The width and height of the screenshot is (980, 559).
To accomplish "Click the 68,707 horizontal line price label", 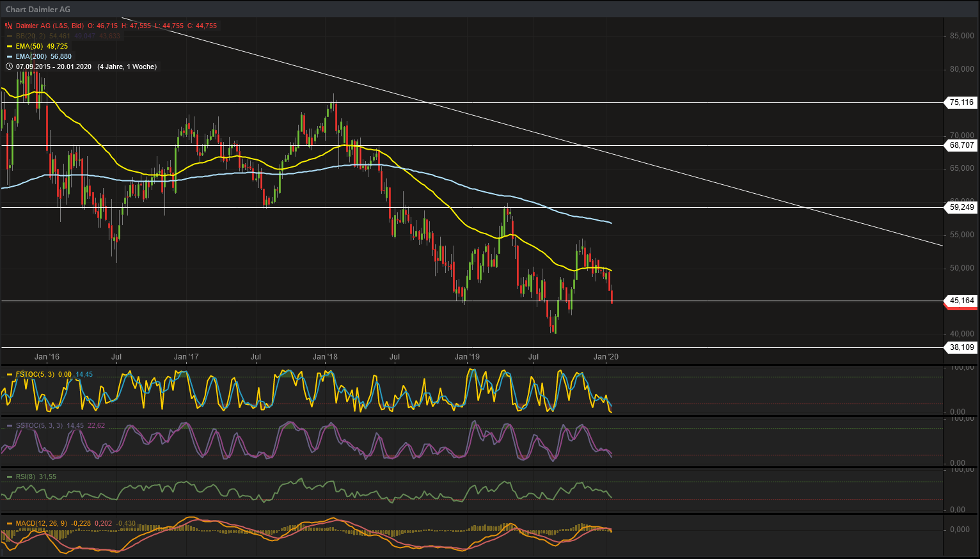I will 961,145.
